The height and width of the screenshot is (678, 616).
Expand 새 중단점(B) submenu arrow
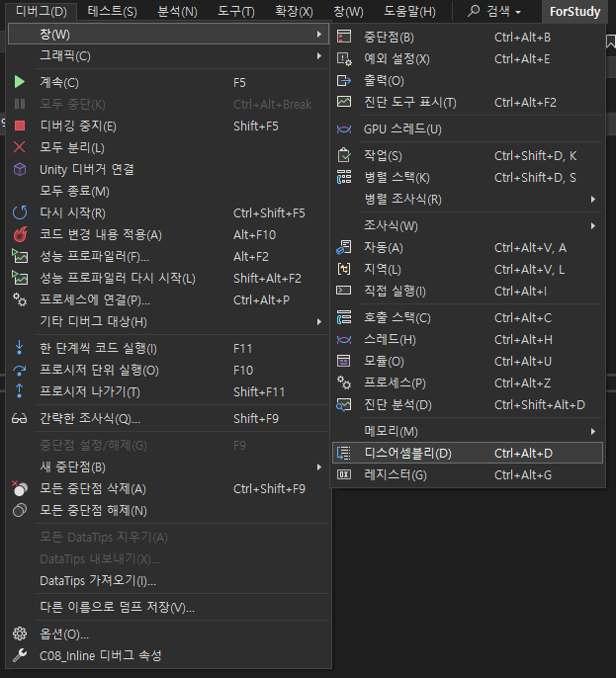click(x=319, y=466)
